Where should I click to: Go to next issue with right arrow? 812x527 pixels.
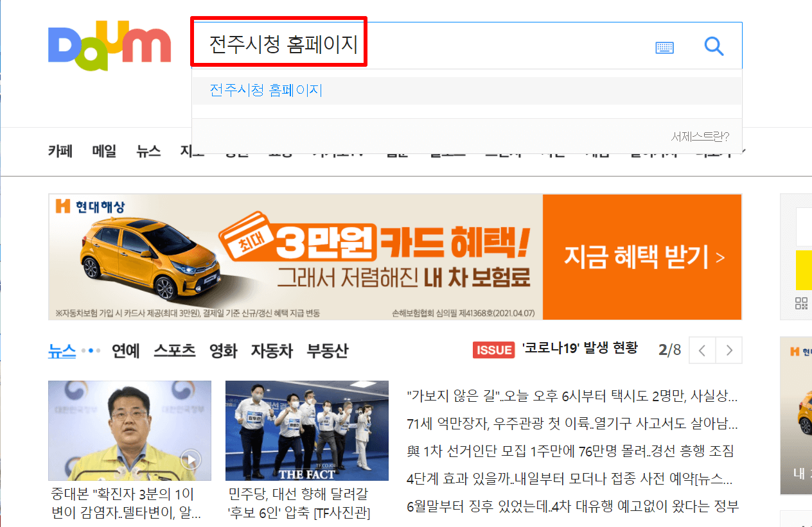tap(729, 350)
